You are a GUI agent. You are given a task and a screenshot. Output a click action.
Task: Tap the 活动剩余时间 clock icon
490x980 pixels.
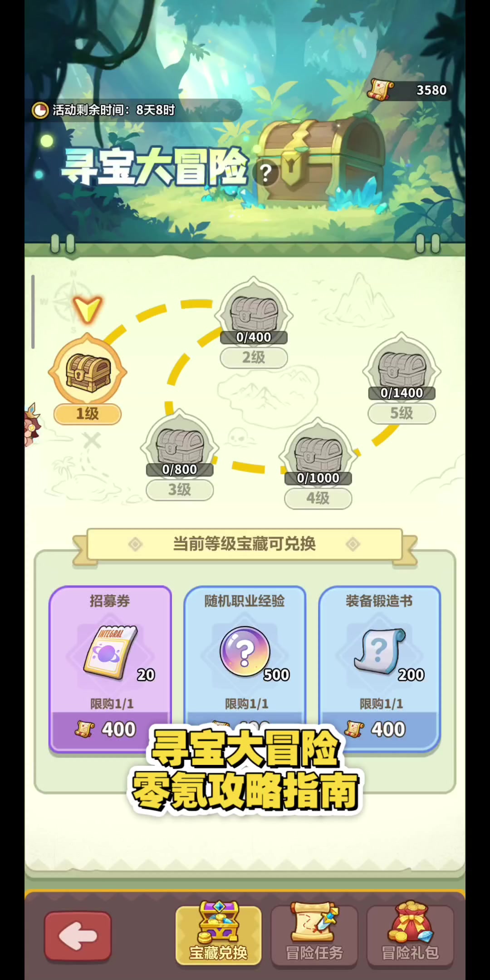[40, 110]
